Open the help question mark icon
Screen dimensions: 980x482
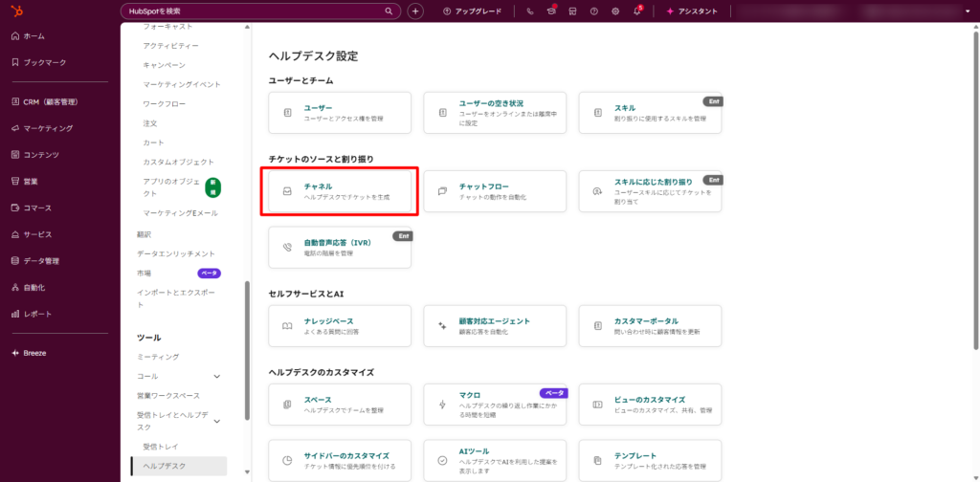(x=593, y=11)
